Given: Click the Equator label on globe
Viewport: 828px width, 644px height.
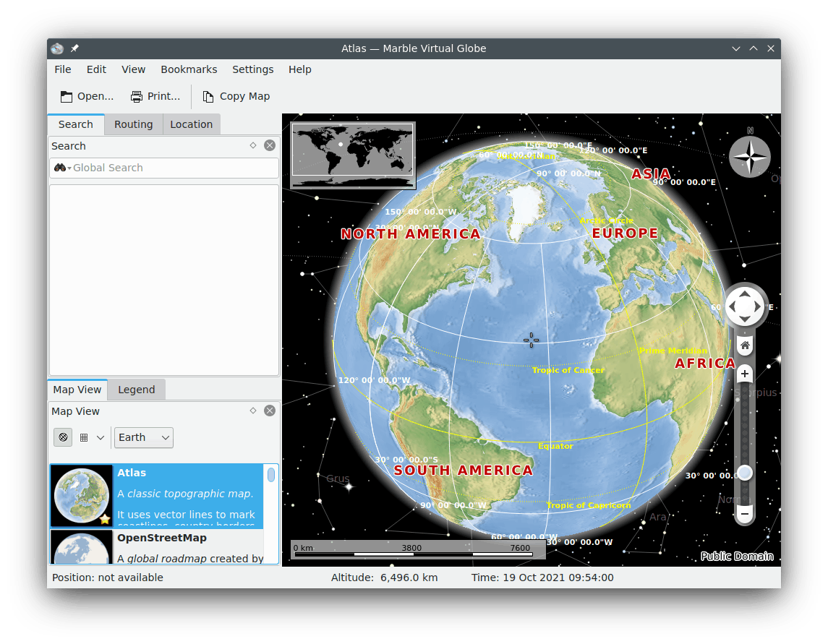Looking at the screenshot, I should pos(555,446).
